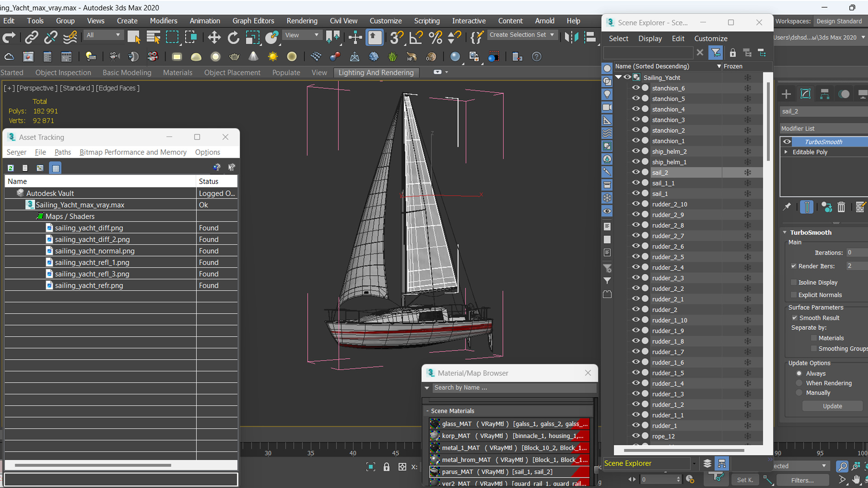Image resolution: width=868 pixels, height=488 pixels.
Task: Click the filter funnel icon in Scene Explorer
Action: tap(716, 53)
